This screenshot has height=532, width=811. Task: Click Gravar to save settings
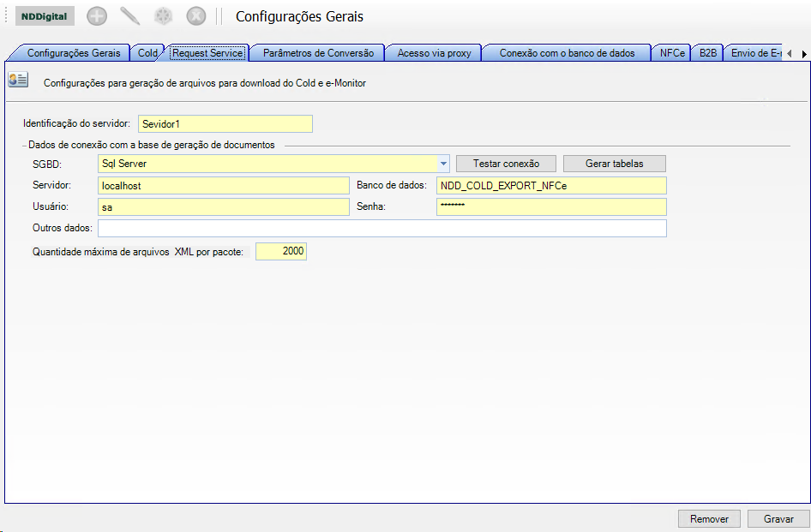click(x=778, y=519)
